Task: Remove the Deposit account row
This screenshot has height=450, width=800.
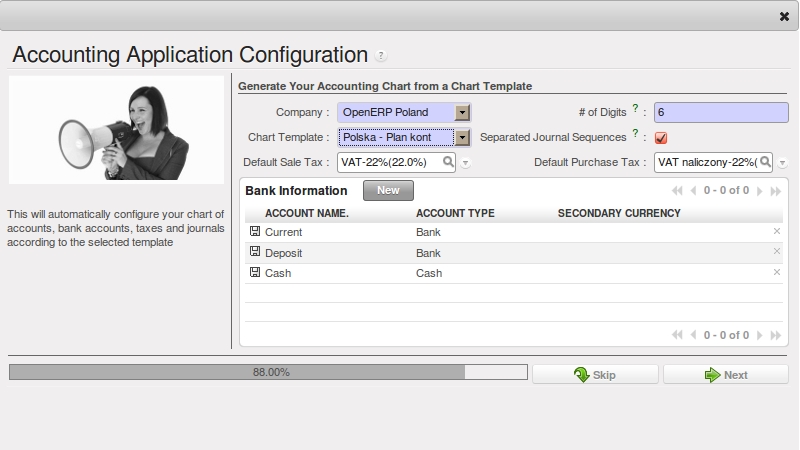Action: 776,252
